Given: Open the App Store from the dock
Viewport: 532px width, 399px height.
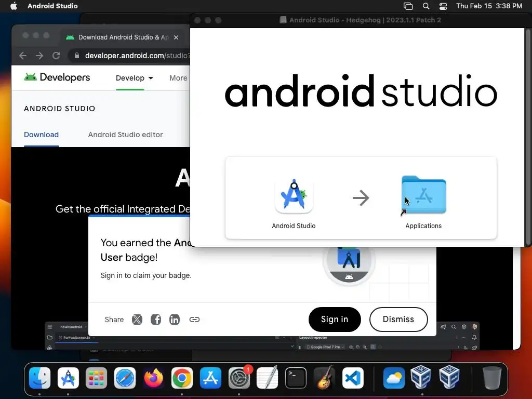Looking at the screenshot, I should coord(210,378).
